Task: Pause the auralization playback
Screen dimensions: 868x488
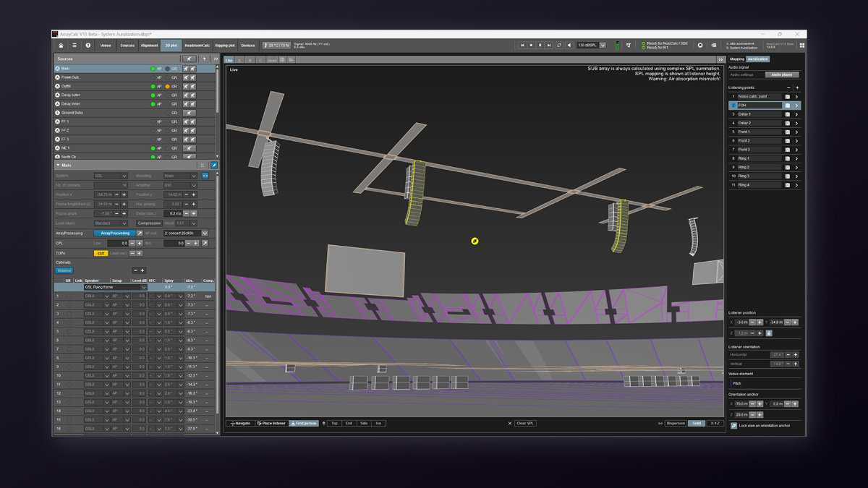Action: [x=540, y=45]
